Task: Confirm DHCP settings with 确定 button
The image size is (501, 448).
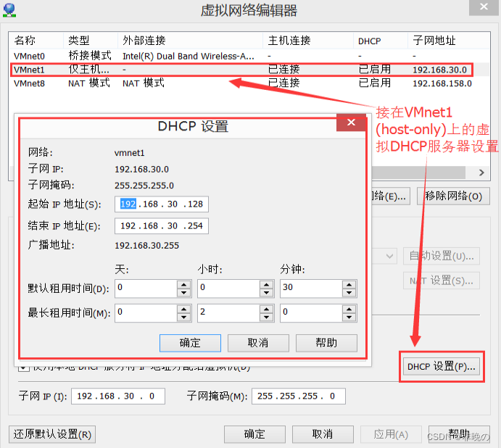Action: 190,343
